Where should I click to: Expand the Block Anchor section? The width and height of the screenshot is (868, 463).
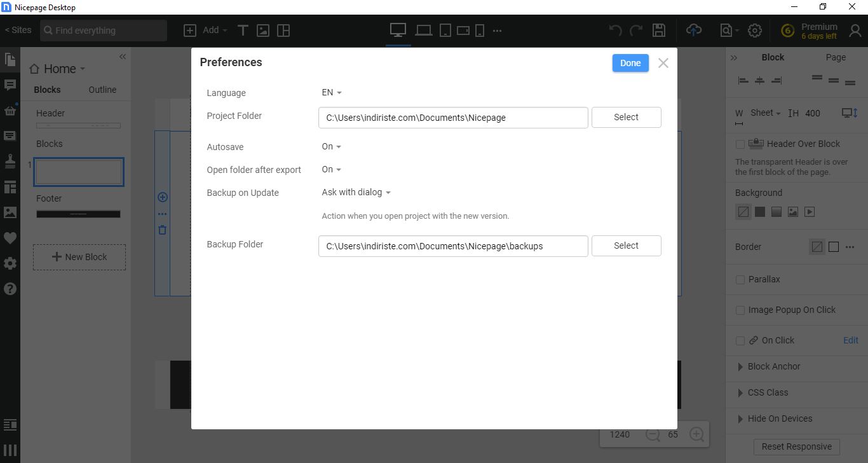click(768, 366)
